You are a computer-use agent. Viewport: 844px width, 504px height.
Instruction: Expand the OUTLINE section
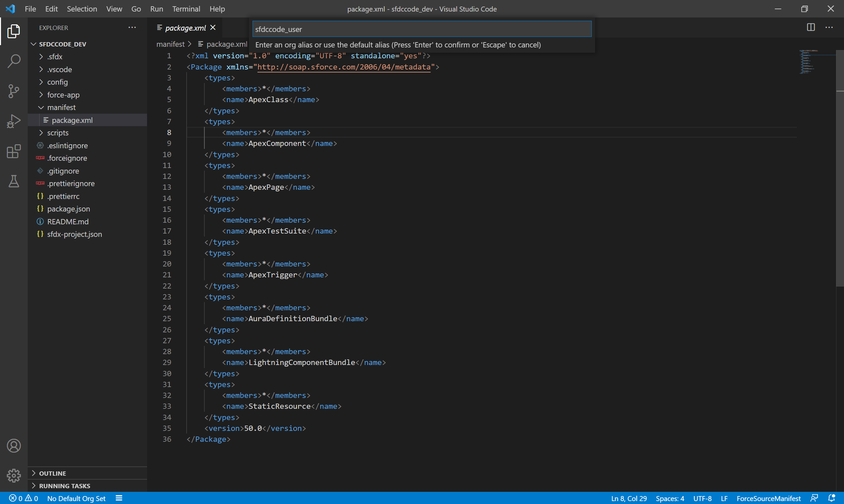coord(52,473)
